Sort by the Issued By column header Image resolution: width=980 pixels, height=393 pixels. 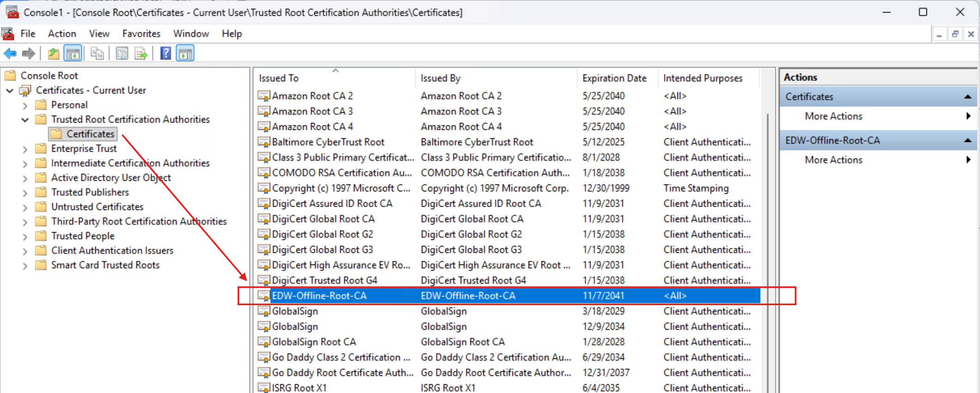click(x=496, y=78)
